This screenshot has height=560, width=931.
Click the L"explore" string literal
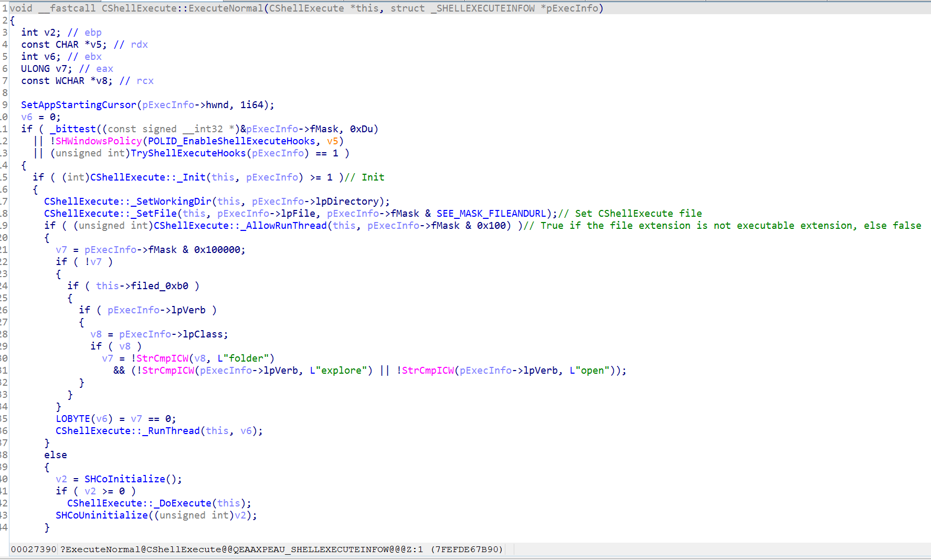(338, 371)
